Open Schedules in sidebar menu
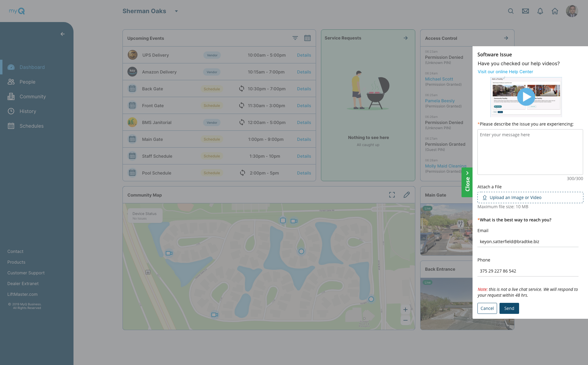The width and height of the screenshot is (588, 365). click(x=31, y=126)
